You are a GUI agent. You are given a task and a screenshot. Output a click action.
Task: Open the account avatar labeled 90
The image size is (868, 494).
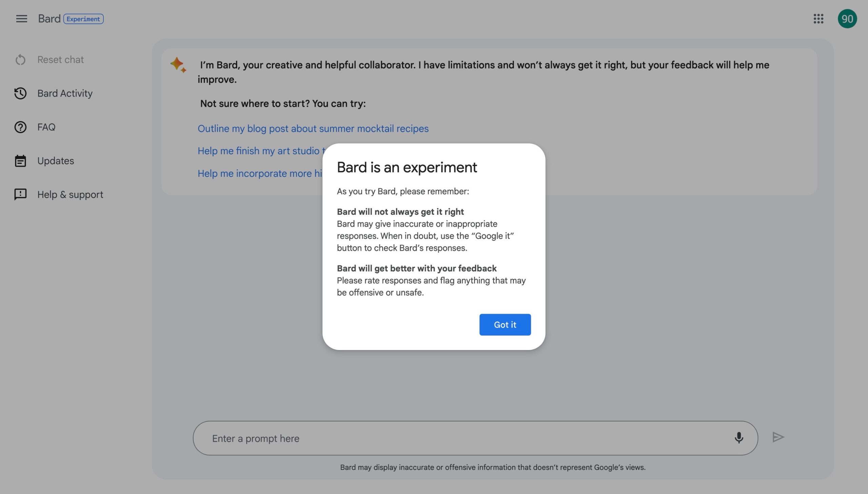tap(847, 19)
